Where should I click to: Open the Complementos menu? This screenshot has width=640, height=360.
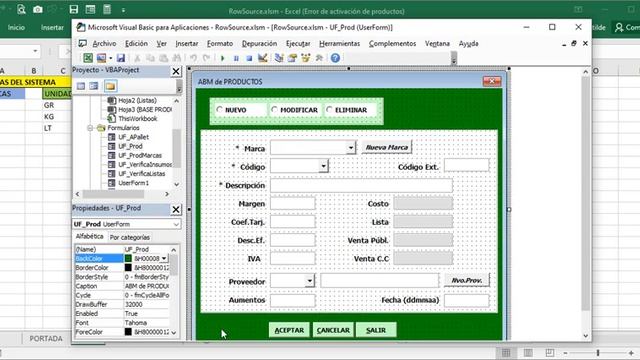pos(393,43)
